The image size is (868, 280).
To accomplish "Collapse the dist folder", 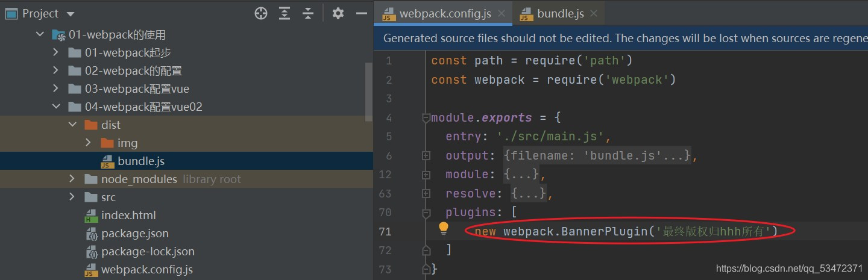I will point(72,125).
